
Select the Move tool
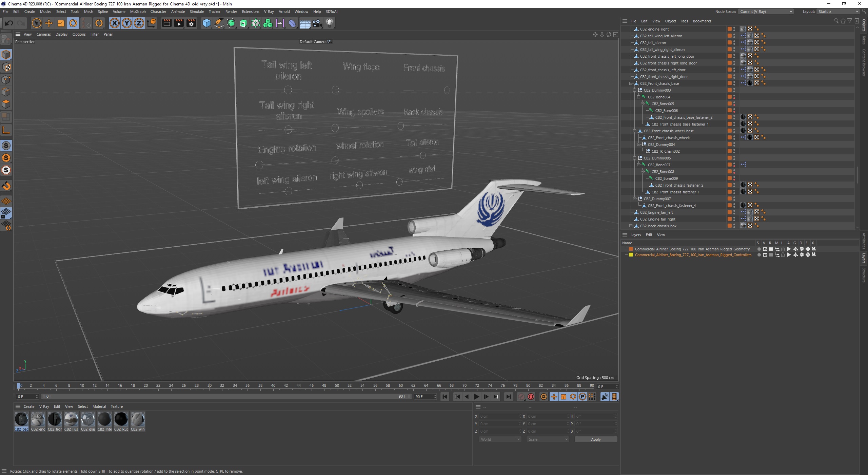(x=49, y=23)
